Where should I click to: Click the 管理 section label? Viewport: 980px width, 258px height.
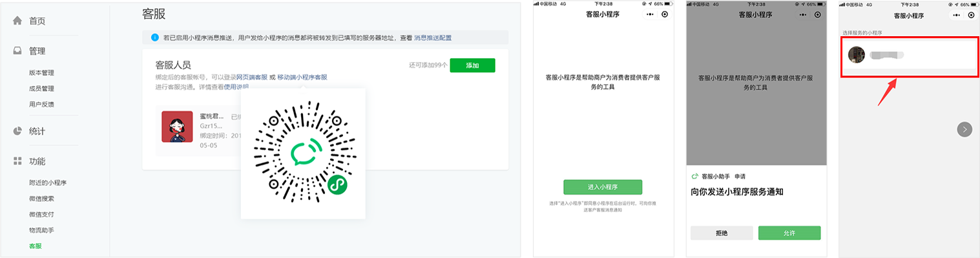click(37, 51)
